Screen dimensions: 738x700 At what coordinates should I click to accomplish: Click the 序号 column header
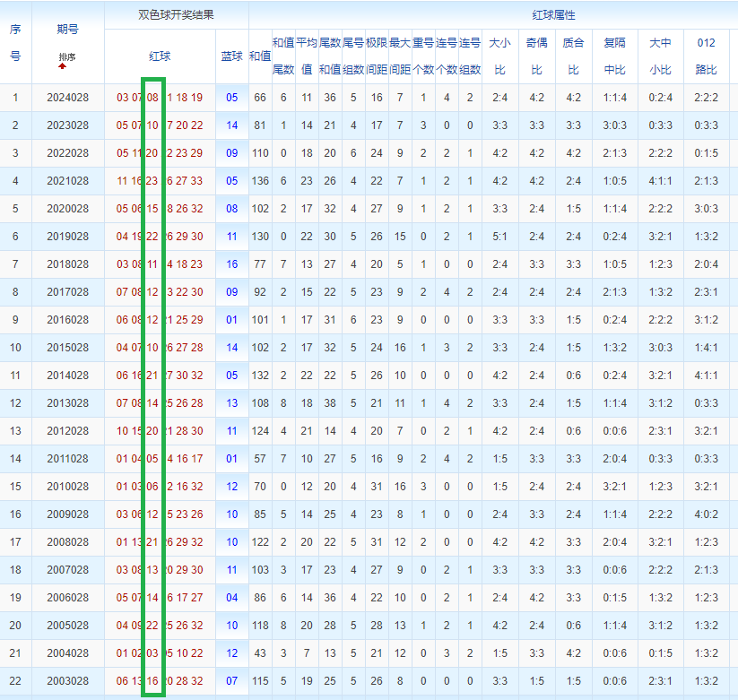[x=15, y=42]
